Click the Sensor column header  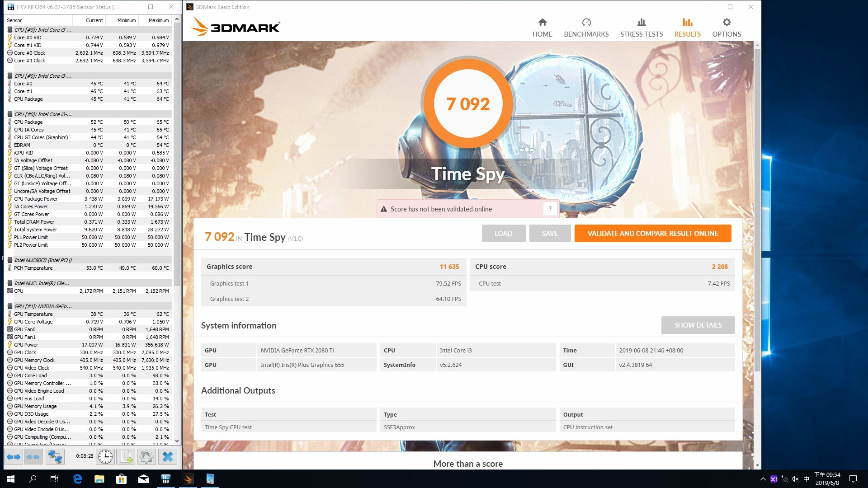38,20
